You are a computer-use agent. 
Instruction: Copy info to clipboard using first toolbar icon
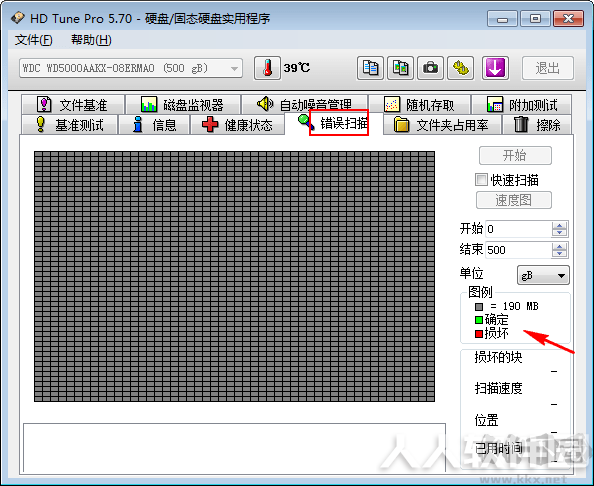370,68
